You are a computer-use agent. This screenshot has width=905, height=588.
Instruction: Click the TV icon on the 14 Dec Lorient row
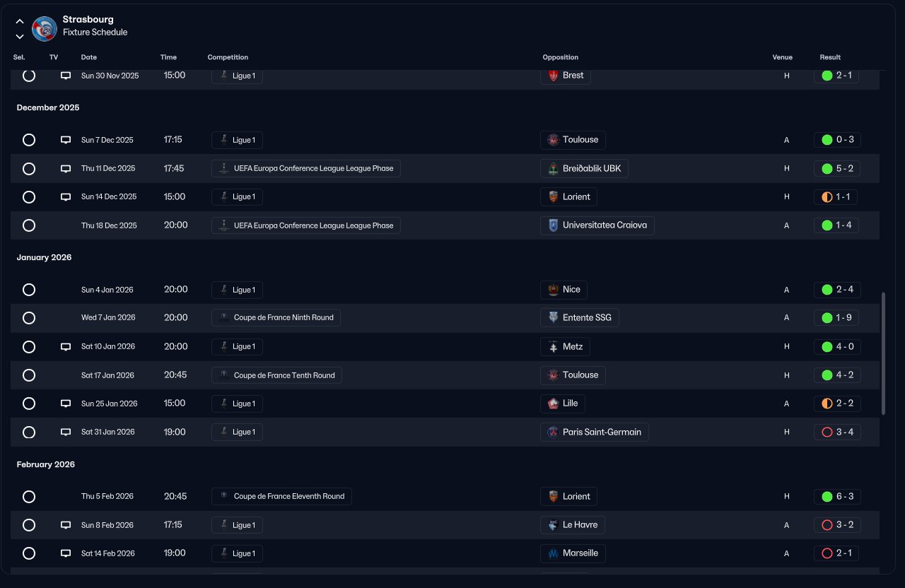coord(66,197)
